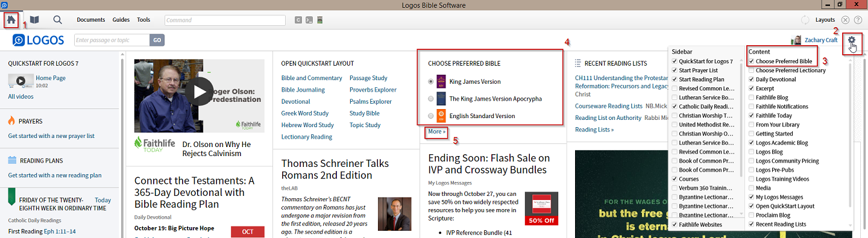Open the Documents menu
This screenshot has width=868, height=238.
click(x=91, y=20)
